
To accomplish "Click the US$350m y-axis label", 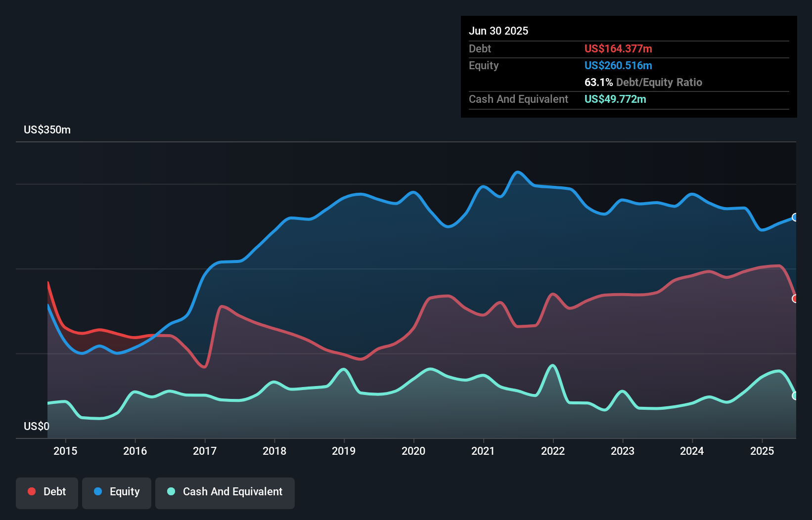I will pos(47,130).
